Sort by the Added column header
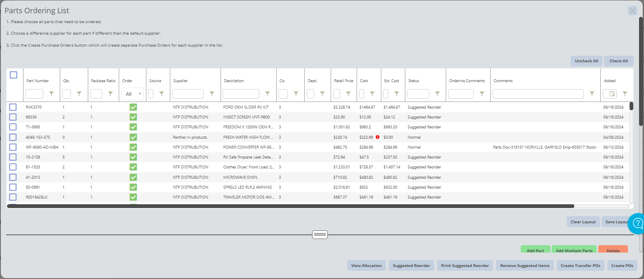Screen dimensions: 644x279 point(610,81)
